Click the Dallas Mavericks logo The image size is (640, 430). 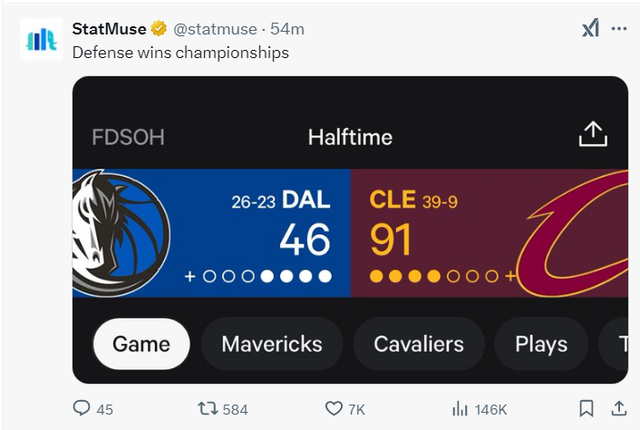(121, 233)
